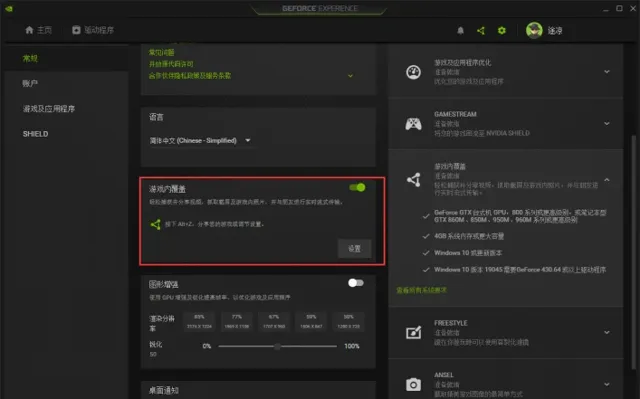Click the 渲染分辨率 label
The width and height of the screenshot is (640, 399).
[162, 323]
